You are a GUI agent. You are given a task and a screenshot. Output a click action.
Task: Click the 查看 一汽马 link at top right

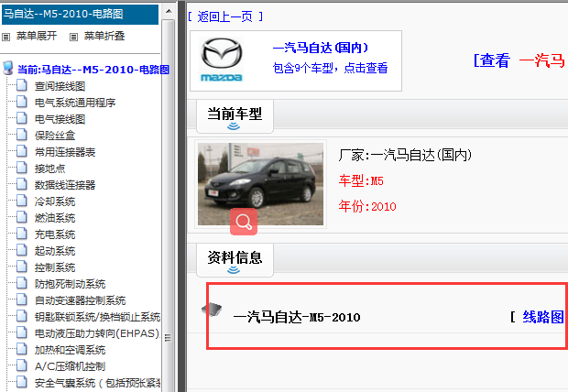tap(519, 60)
